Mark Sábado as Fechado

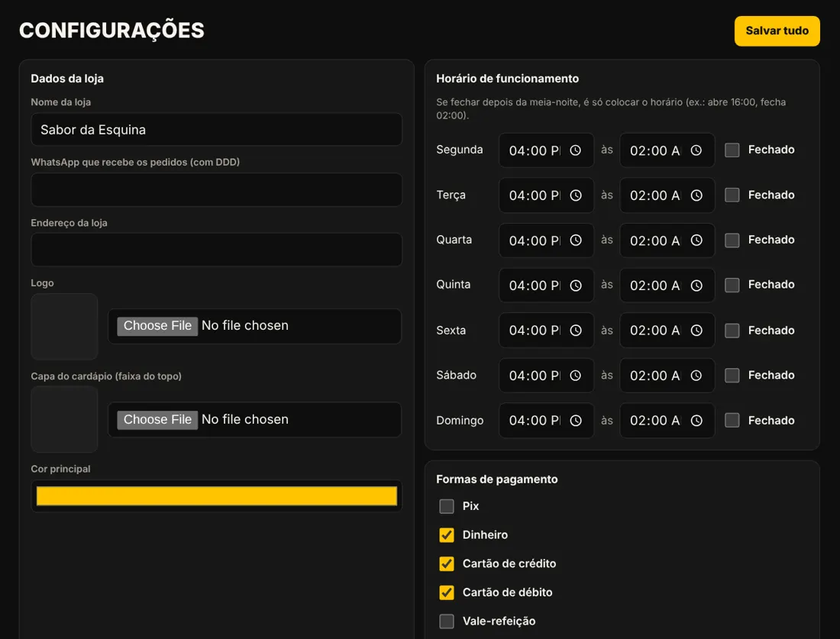pos(732,376)
